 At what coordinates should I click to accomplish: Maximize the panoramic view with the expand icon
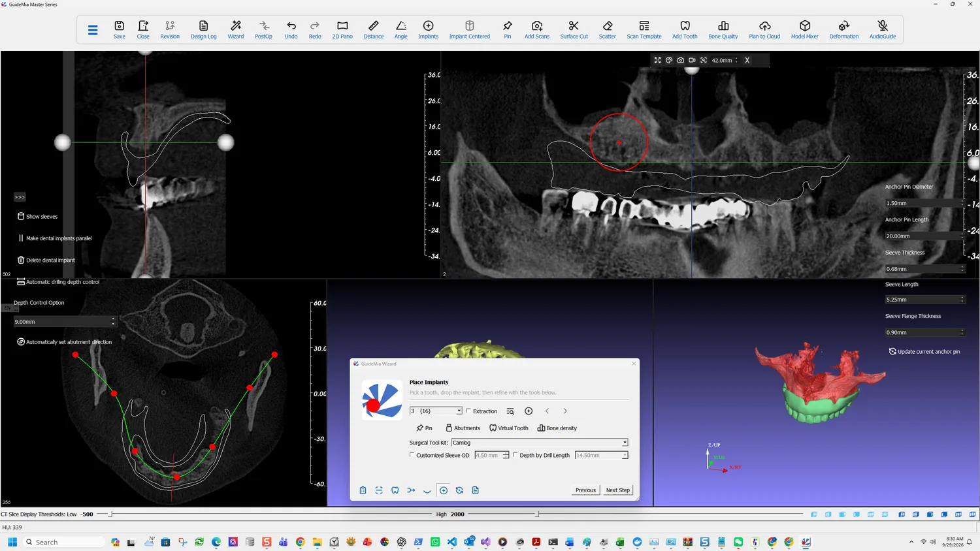pos(657,60)
